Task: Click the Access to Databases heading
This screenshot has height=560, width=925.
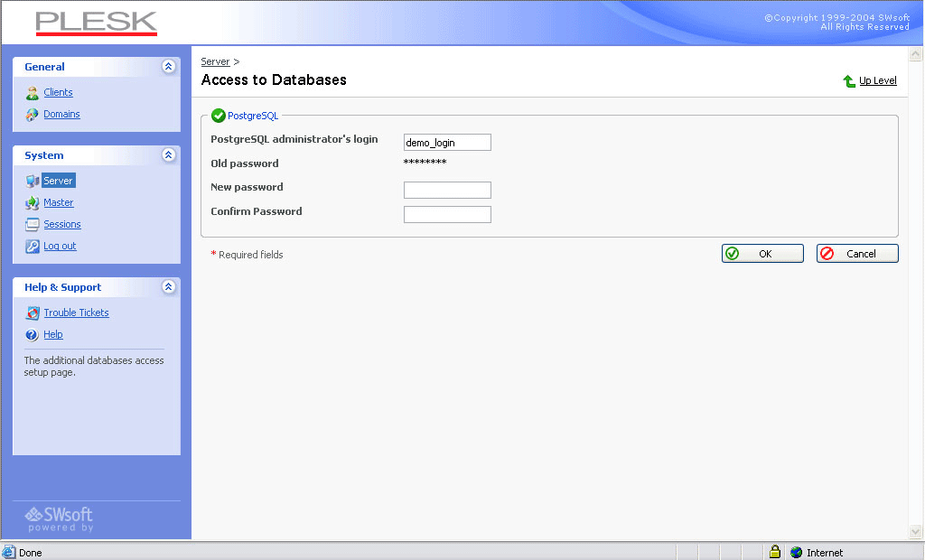Action: (x=274, y=80)
